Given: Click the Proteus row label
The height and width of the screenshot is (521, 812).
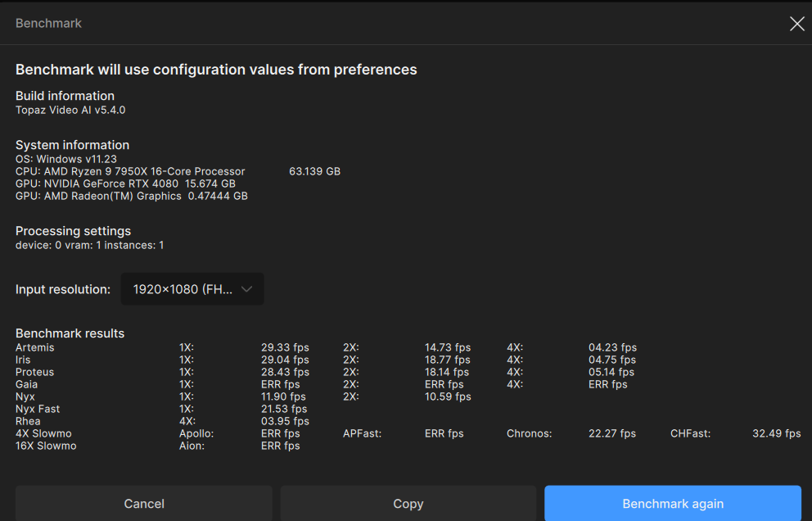Looking at the screenshot, I should [34, 372].
